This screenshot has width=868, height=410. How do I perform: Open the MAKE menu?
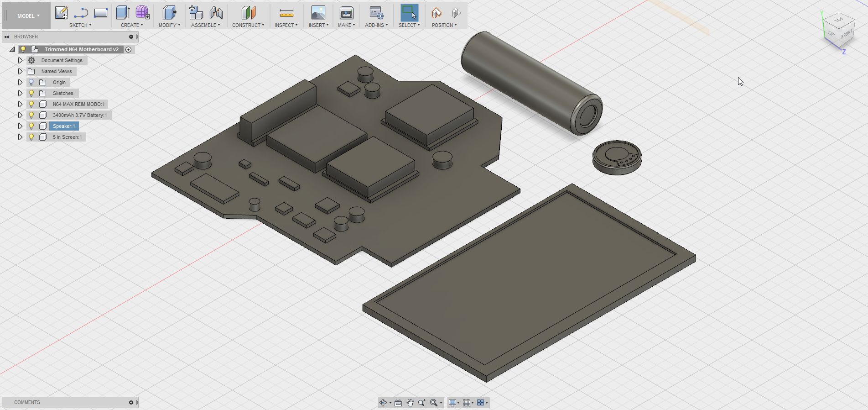click(x=346, y=25)
